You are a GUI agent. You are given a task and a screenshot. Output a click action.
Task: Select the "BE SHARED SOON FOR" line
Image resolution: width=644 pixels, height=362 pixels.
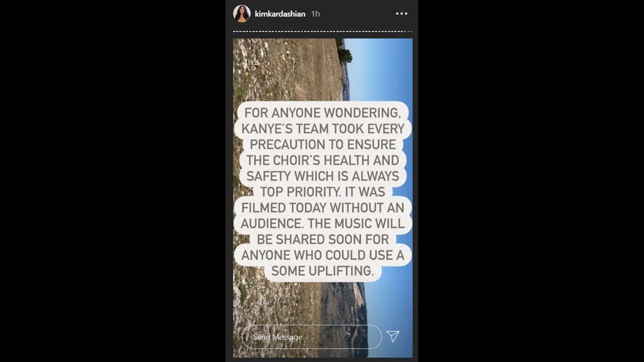[323, 239]
